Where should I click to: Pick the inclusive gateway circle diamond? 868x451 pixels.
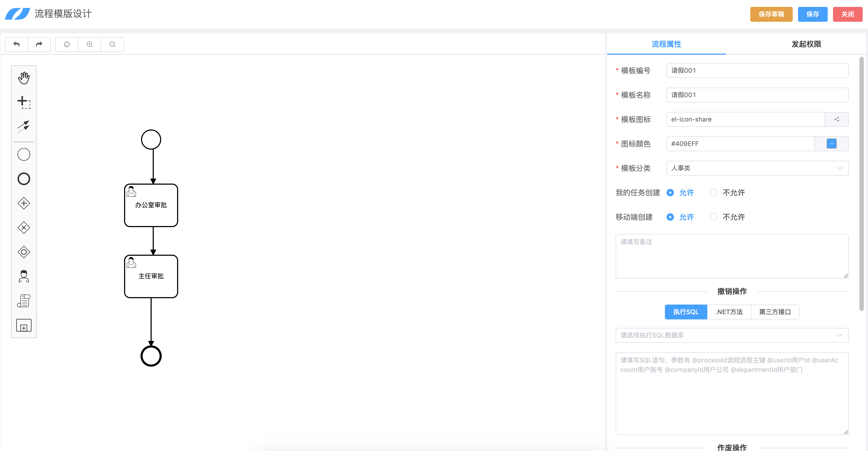pos(24,252)
